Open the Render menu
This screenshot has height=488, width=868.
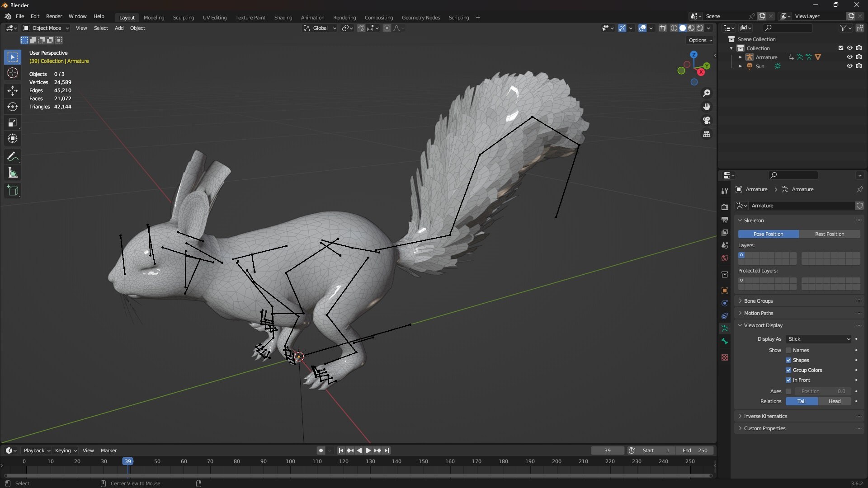coord(54,16)
